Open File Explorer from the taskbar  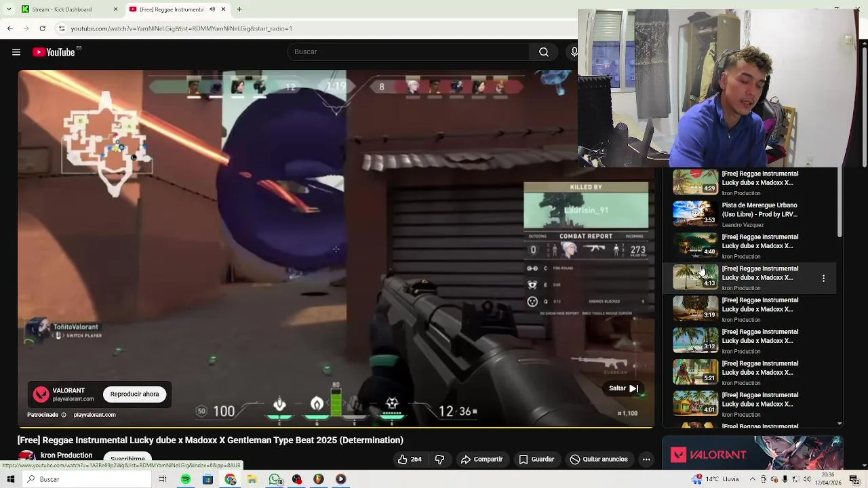[x=252, y=479]
